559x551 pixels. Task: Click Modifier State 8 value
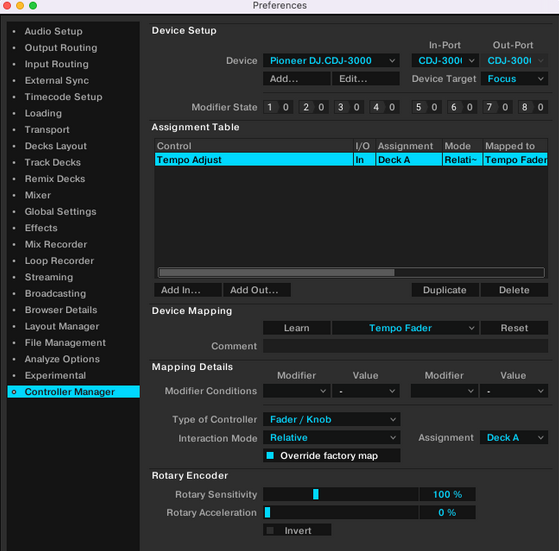point(540,107)
